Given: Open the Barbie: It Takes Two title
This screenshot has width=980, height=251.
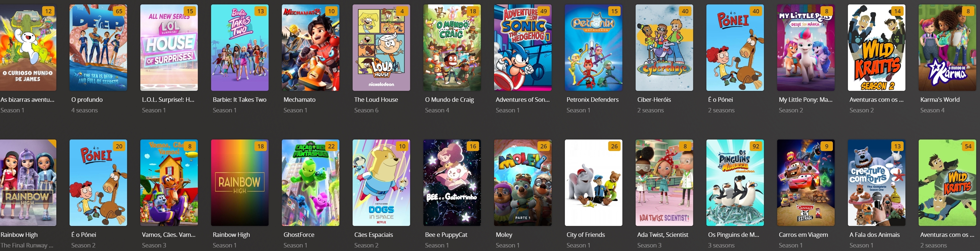Looking at the screenshot, I should coord(240,99).
